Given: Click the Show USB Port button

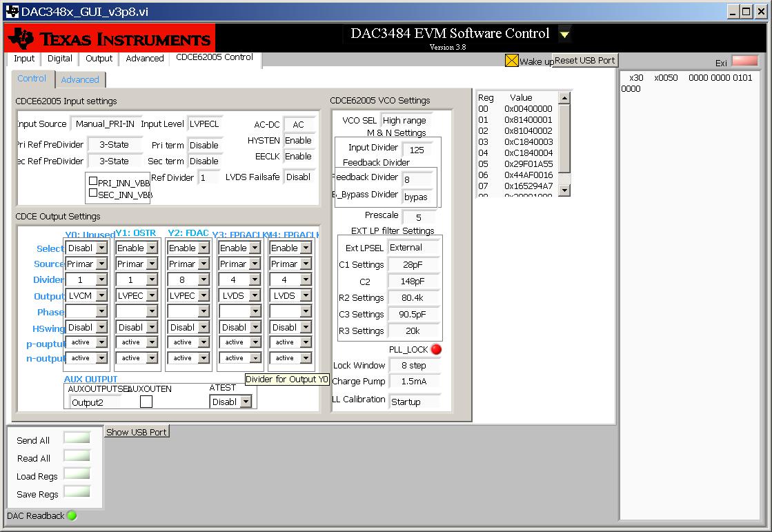Looking at the screenshot, I should [x=137, y=432].
